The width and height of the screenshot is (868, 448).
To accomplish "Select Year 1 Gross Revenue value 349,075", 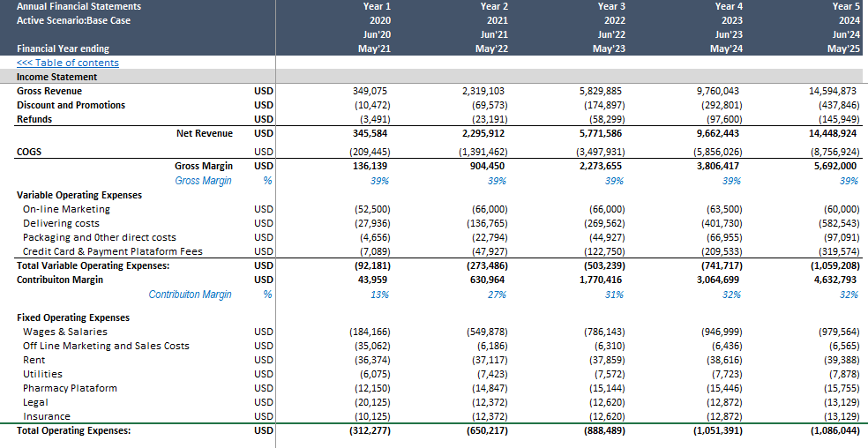I will tap(370, 91).
